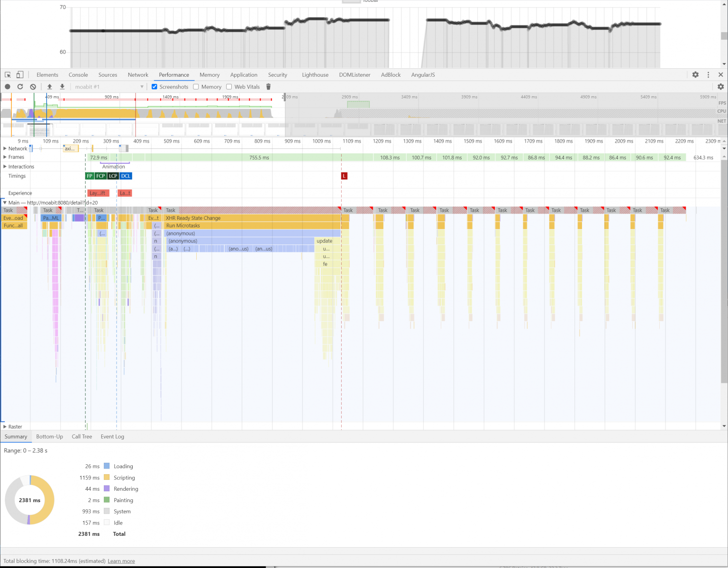The width and height of the screenshot is (728, 568).
Task: Load a saved profile with the upload icon
Action: tap(49, 87)
